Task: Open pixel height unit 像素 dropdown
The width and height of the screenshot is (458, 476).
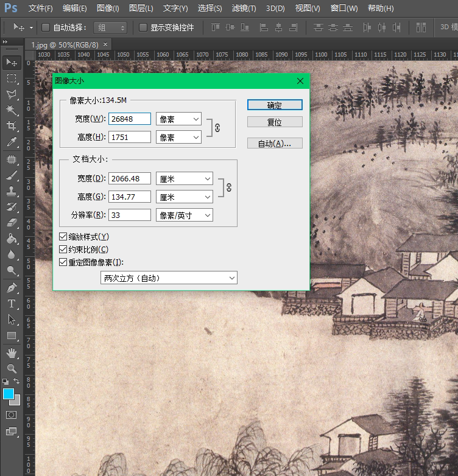Action: (x=178, y=137)
